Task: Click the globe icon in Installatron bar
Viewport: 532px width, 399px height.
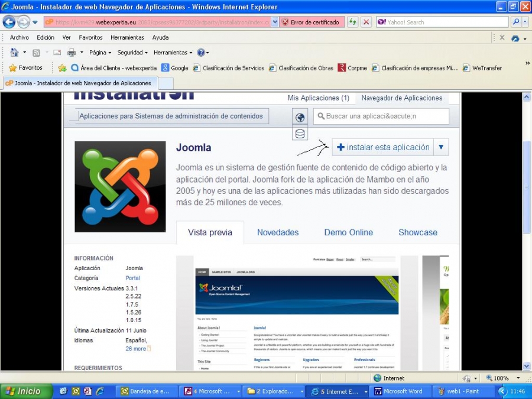Action: point(300,118)
